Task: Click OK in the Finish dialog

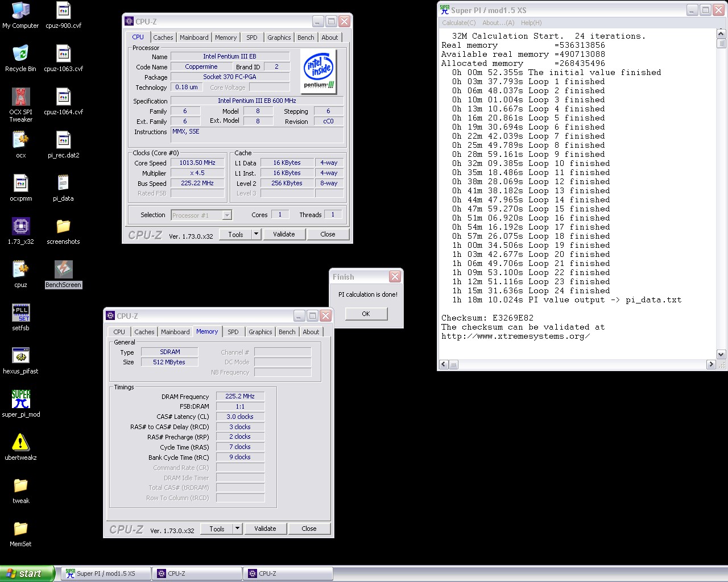Action: [366, 314]
